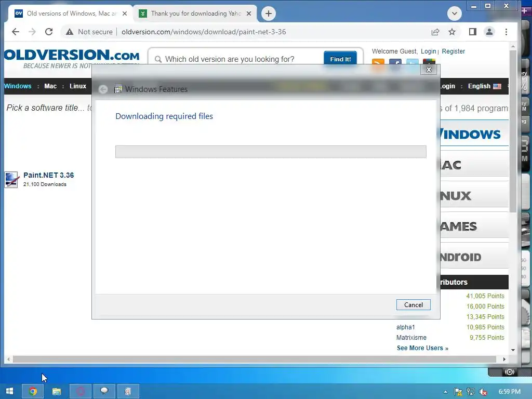Click the horizontal scrollbar right arrow

coord(504,359)
